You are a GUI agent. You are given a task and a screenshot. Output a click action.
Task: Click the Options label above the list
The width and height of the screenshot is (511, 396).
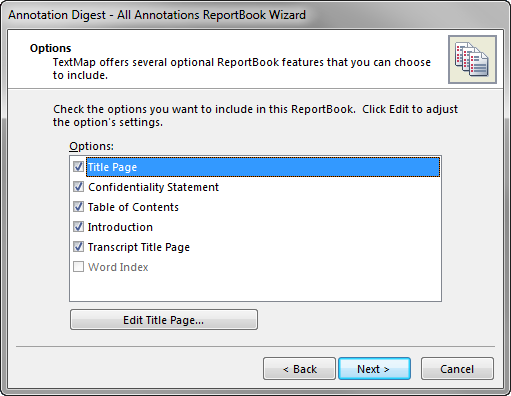coord(91,146)
